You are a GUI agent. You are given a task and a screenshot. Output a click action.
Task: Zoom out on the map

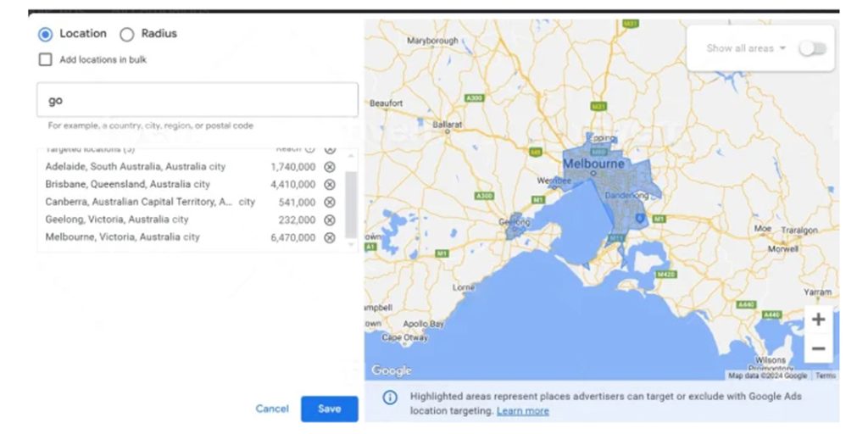coord(818,348)
